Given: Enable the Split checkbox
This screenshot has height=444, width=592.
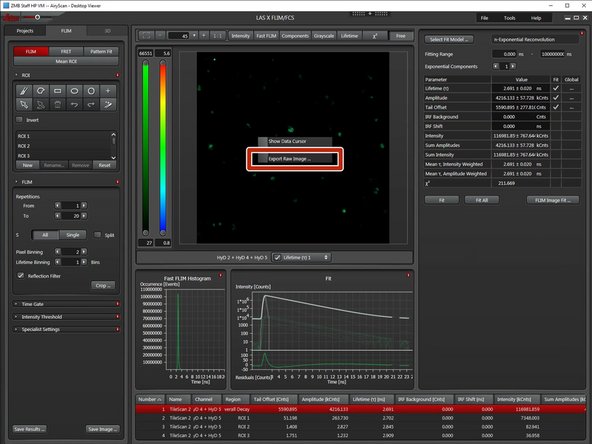Looking at the screenshot, I should [97, 235].
